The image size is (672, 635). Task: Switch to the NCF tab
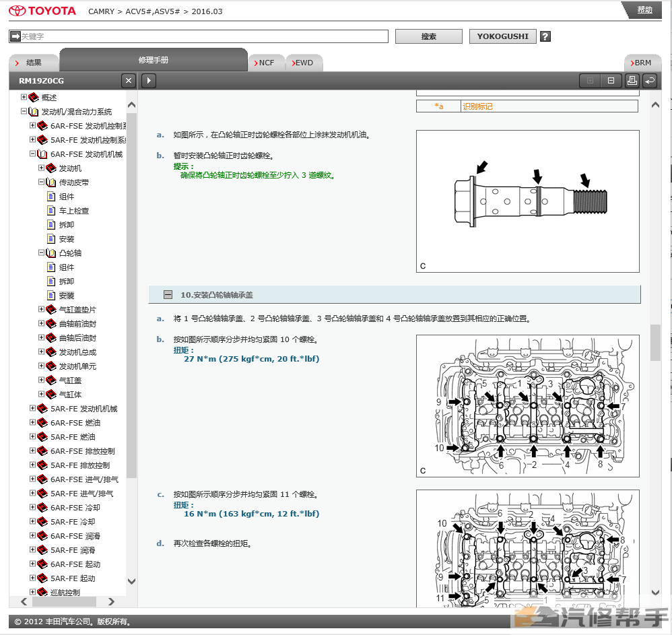pyautogui.click(x=266, y=63)
